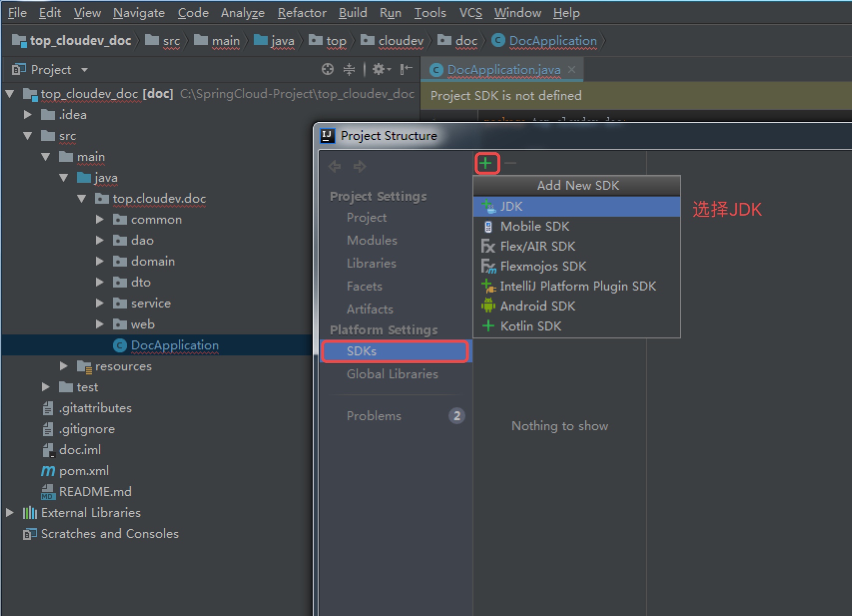This screenshot has height=616, width=852.
Task: Open the Navigate menu
Action: click(139, 12)
